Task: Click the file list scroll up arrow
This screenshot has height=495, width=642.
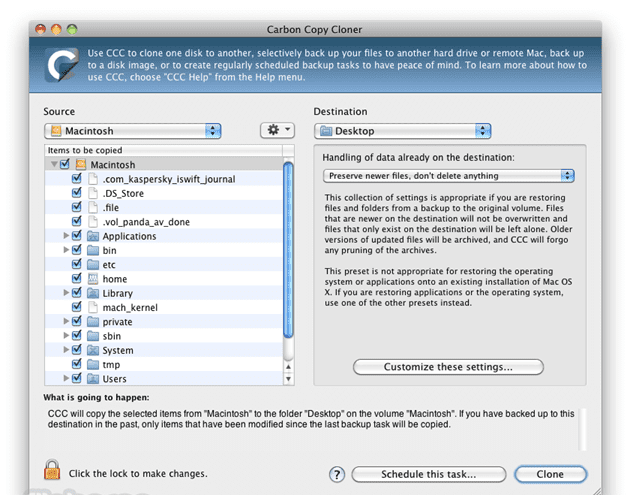Action: 288,367
